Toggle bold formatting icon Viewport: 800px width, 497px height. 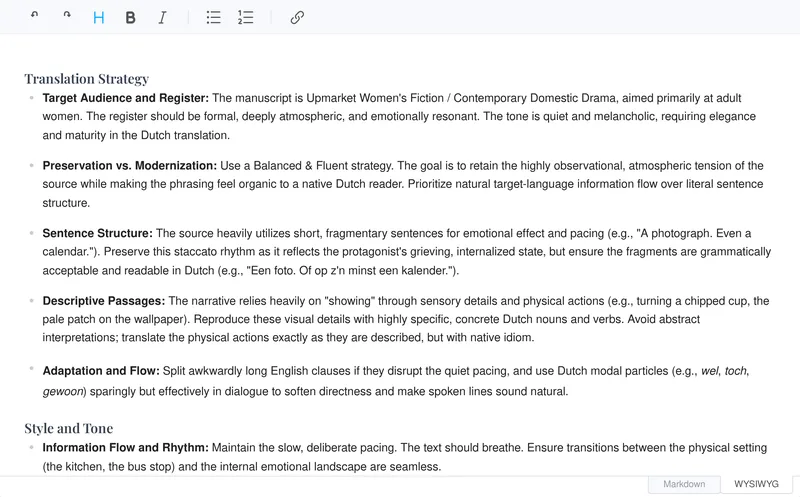click(131, 18)
